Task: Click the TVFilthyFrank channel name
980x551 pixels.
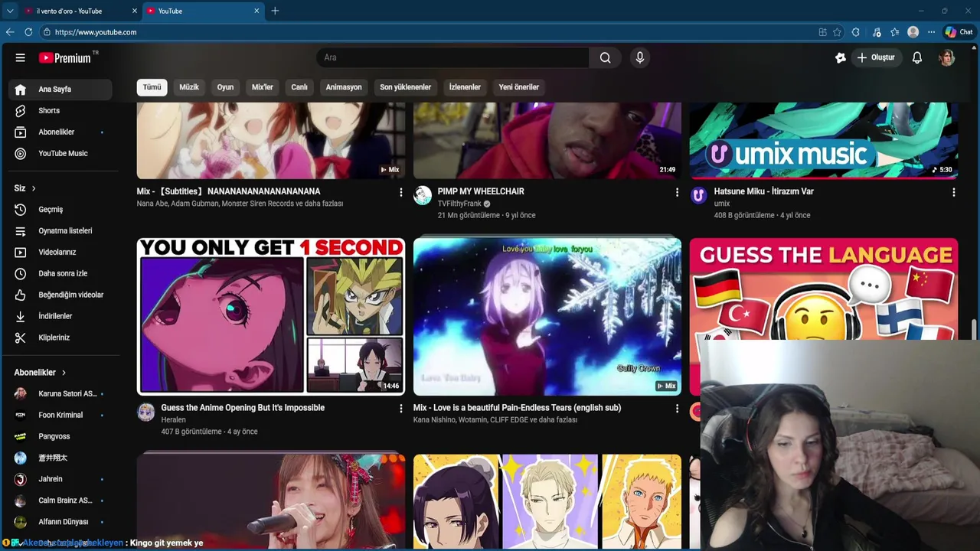Action: (x=459, y=204)
